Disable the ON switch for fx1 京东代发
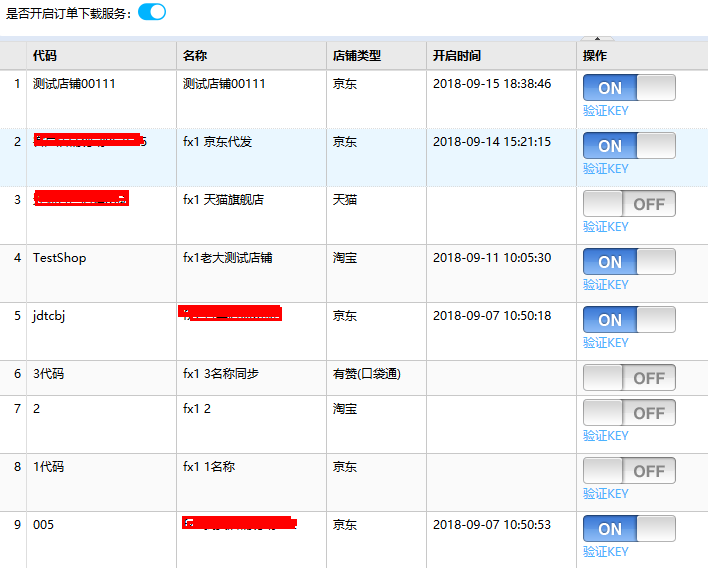 pyautogui.click(x=629, y=146)
